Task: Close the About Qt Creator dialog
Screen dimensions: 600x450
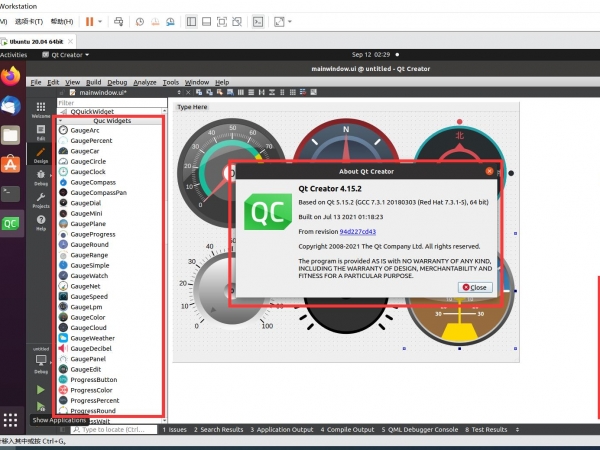Action: pyautogui.click(x=475, y=287)
